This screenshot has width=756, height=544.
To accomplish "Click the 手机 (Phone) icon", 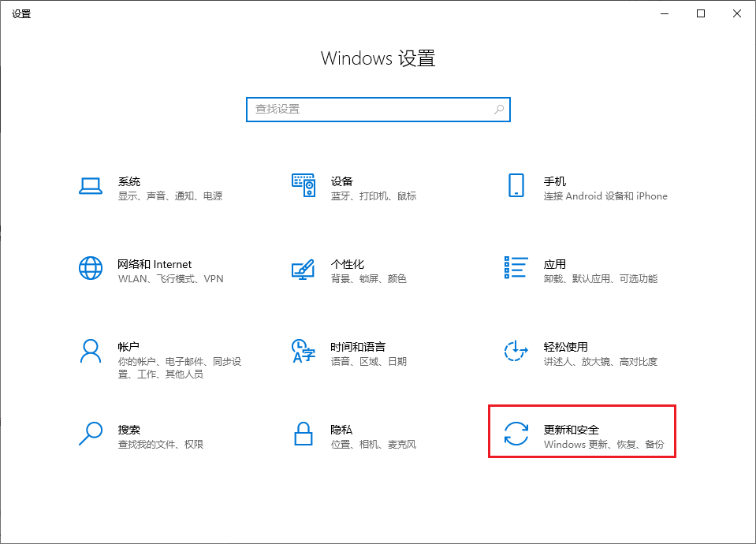I will pyautogui.click(x=516, y=186).
